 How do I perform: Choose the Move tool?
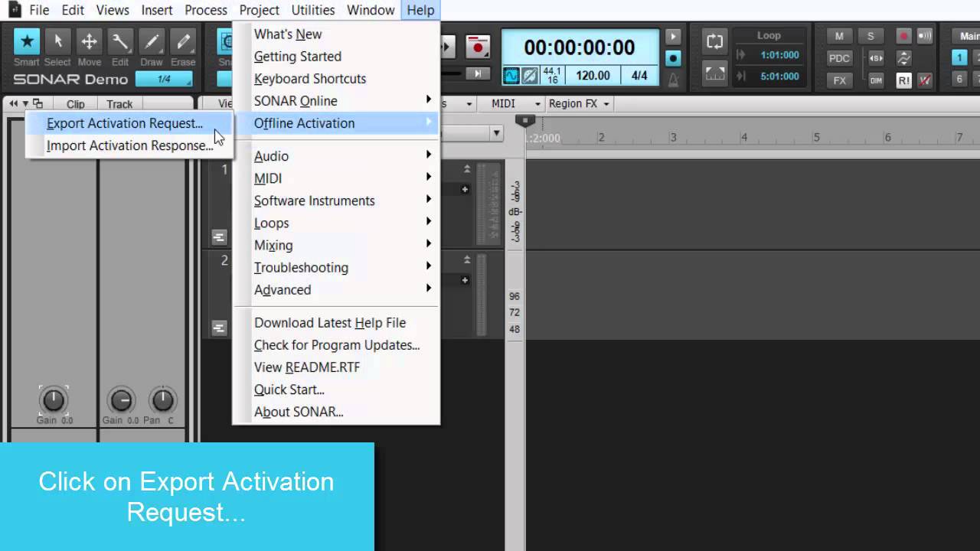pos(89,41)
